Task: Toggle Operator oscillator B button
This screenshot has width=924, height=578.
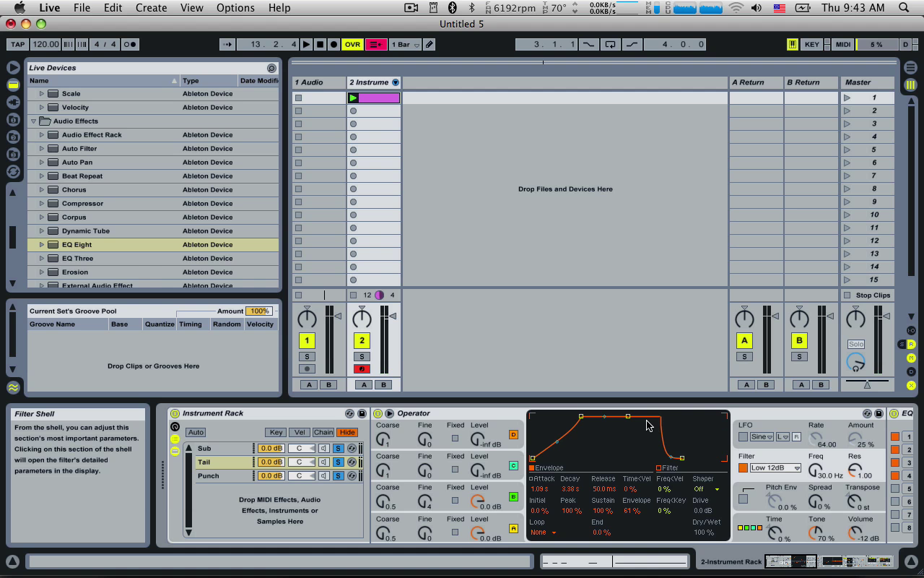Action: pyautogui.click(x=513, y=497)
